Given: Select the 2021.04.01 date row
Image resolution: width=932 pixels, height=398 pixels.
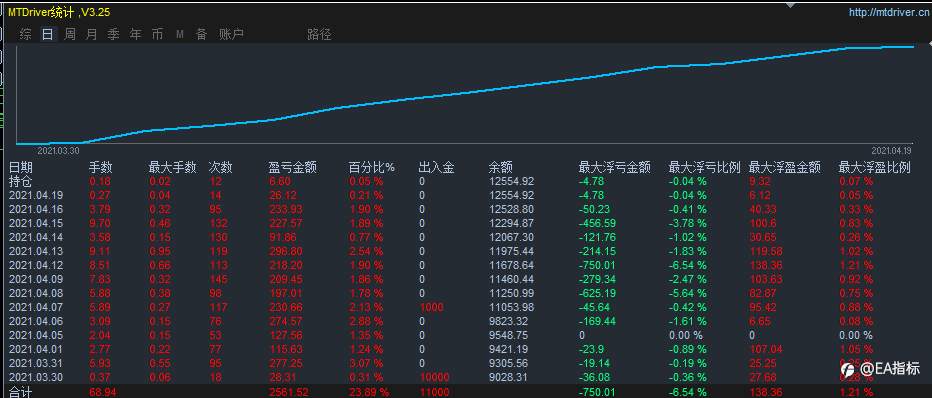Looking at the screenshot, I should point(36,349).
